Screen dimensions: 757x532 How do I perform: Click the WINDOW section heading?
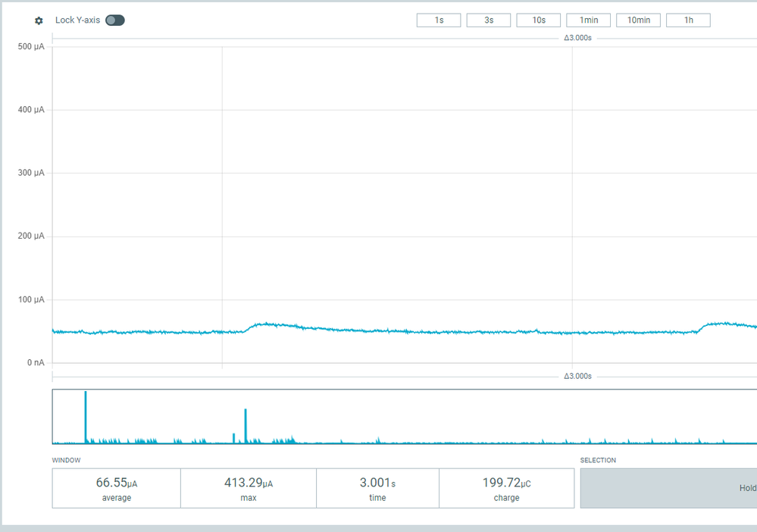click(66, 460)
